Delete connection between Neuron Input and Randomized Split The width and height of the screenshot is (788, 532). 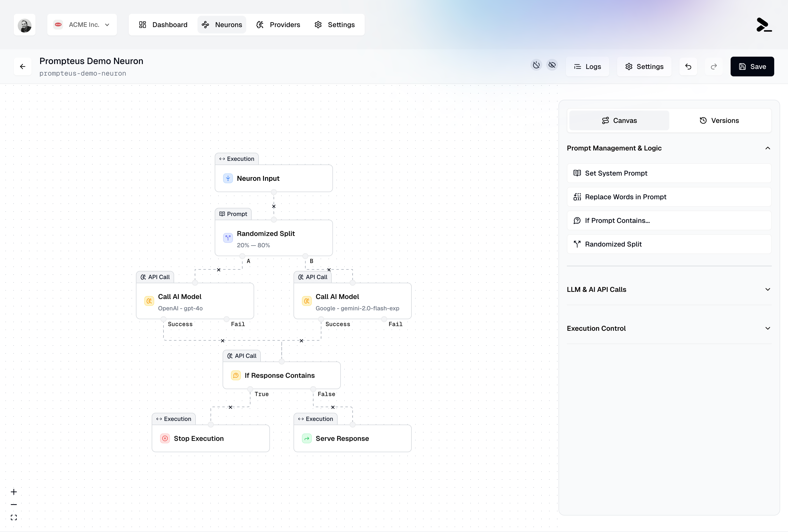point(274,206)
